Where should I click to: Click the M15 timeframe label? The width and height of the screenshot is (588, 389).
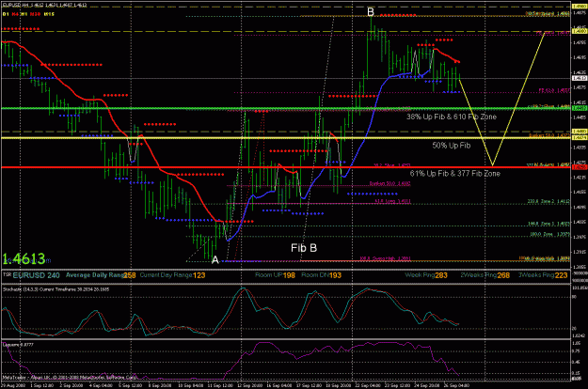point(49,14)
